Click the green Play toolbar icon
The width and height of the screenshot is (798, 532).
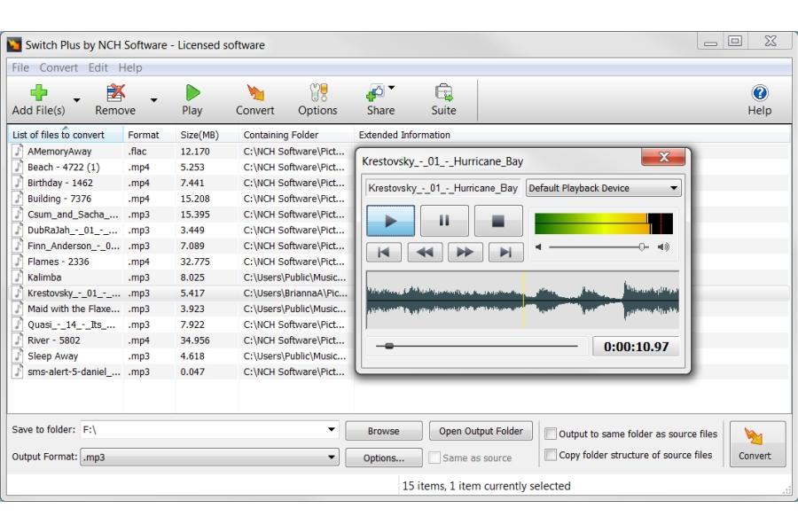192,92
